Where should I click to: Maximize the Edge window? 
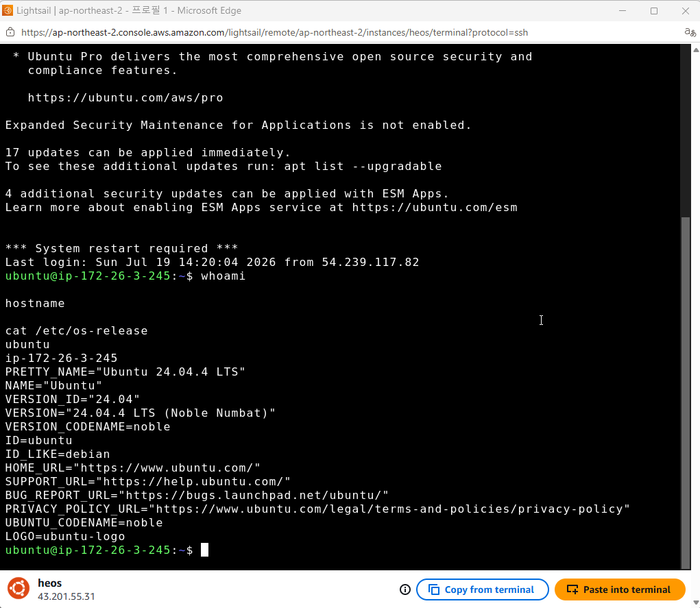tap(654, 11)
